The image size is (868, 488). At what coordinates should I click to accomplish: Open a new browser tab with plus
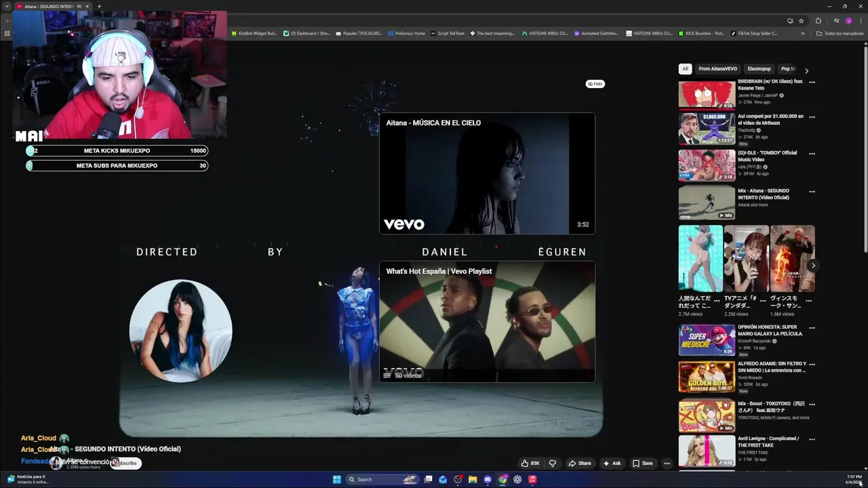click(x=99, y=6)
